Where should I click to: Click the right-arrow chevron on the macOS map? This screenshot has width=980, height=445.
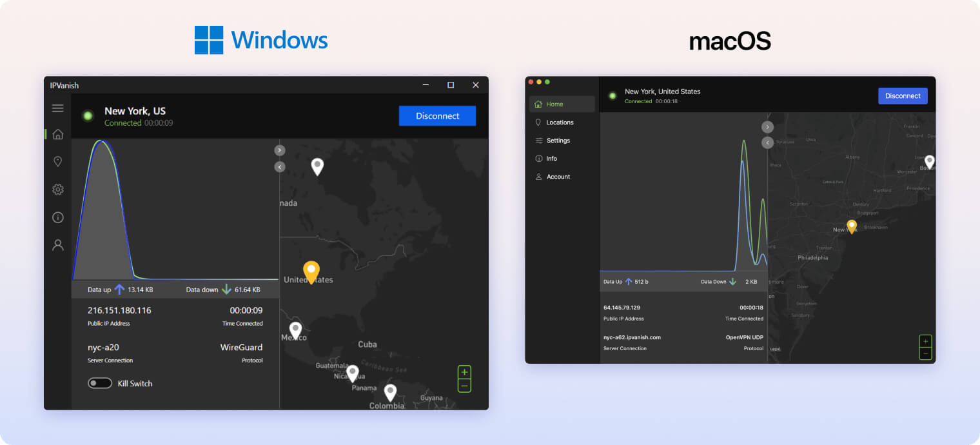coord(767,126)
